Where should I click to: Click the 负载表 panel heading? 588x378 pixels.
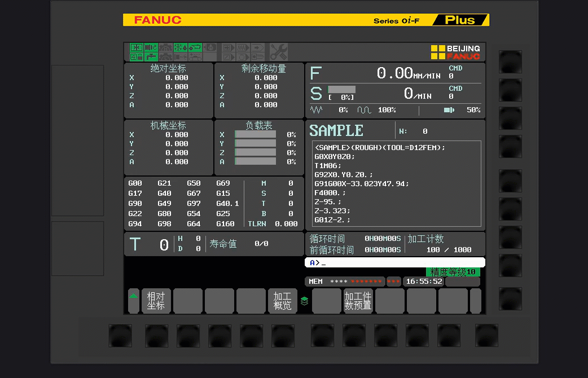tap(259, 125)
